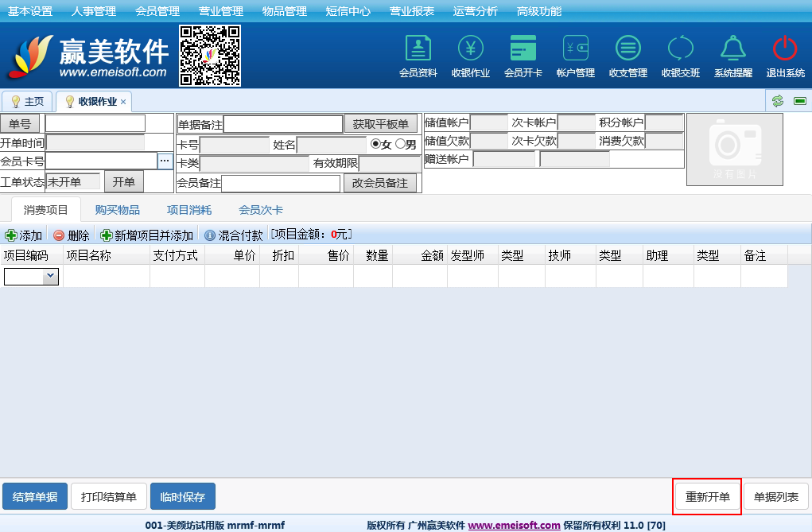Screen dimensions: 812x532
Task: Click the 重新开单 button
Action: pyautogui.click(x=707, y=497)
